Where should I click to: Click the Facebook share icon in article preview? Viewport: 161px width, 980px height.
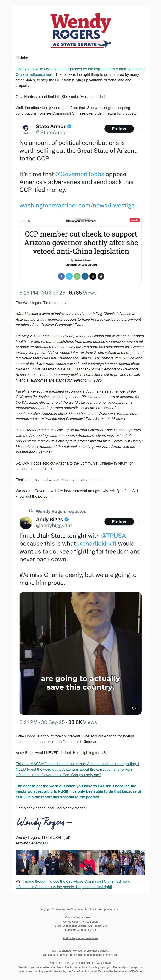(61, 276)
